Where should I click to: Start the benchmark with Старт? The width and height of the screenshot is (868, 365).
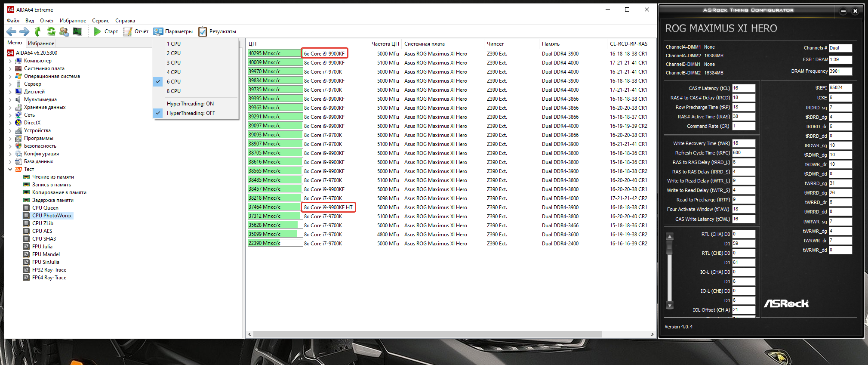tap(106, 31)
